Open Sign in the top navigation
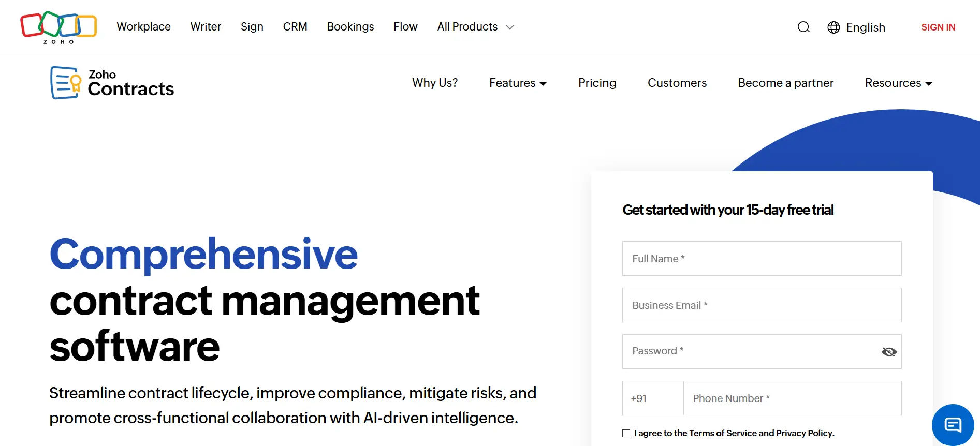The height and width of the screenshot is (446, 980). click(252, 27)
